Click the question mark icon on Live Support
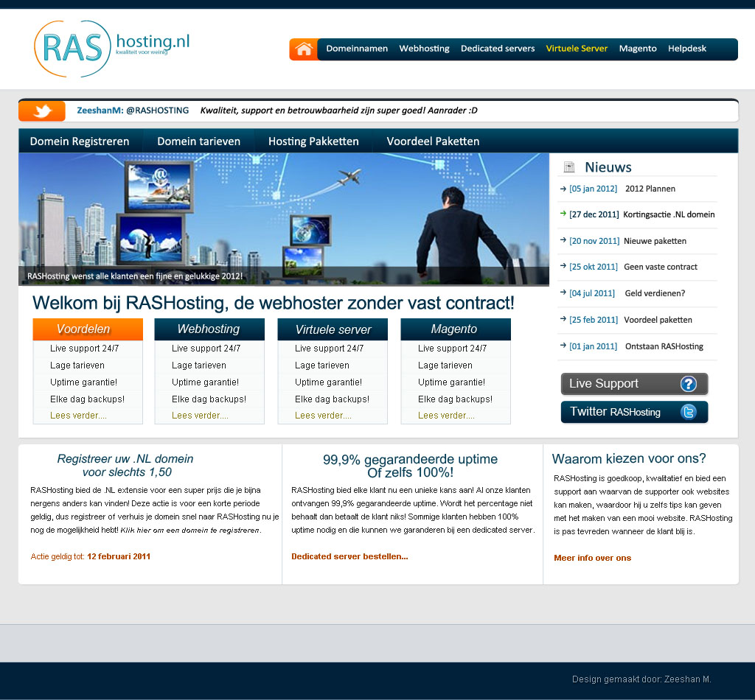Image resolution: width=755 pixels, height=700 pixels. [x=689, y=383]
